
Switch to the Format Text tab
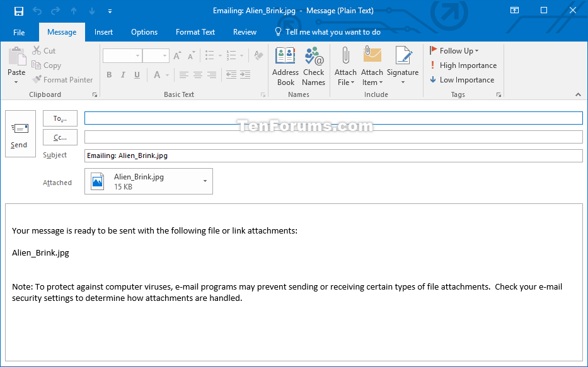click(x=195, y=31)
